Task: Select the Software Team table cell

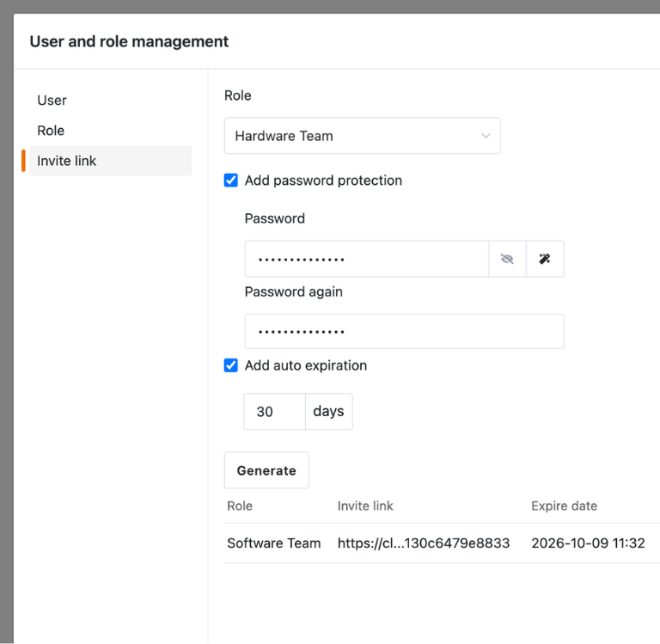Action: pyautogui.click(x=273, y=543)
